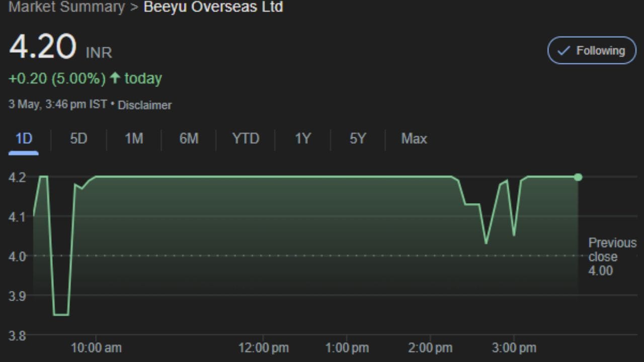
Task: Click the Previous close 4.00 label
Action: tap(612, 256)
